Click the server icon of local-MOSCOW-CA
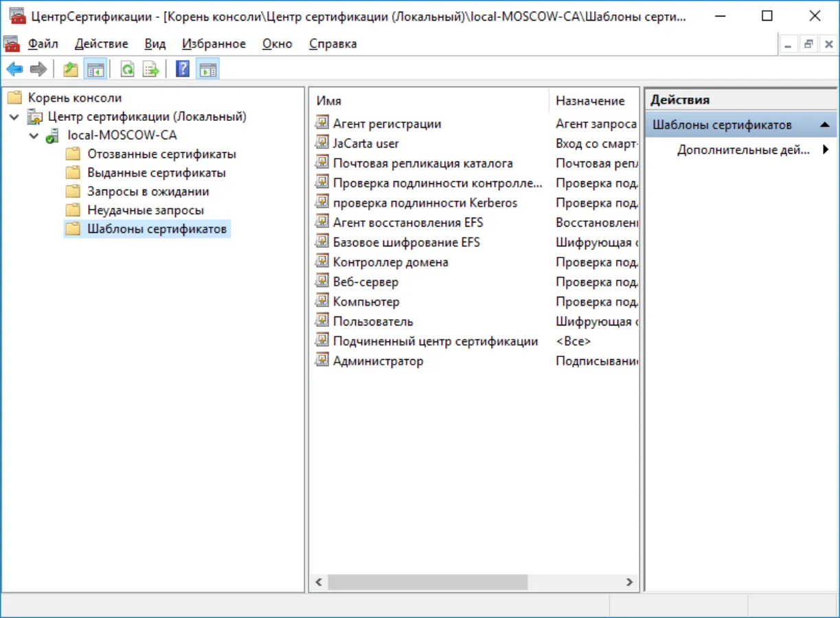 click(x=53, y=135)
